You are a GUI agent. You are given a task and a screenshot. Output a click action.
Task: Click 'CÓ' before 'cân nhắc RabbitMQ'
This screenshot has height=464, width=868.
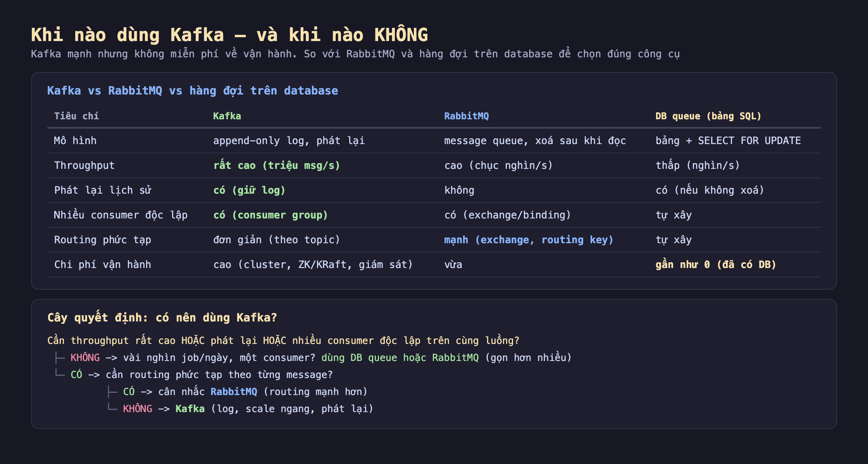(129, 391)
